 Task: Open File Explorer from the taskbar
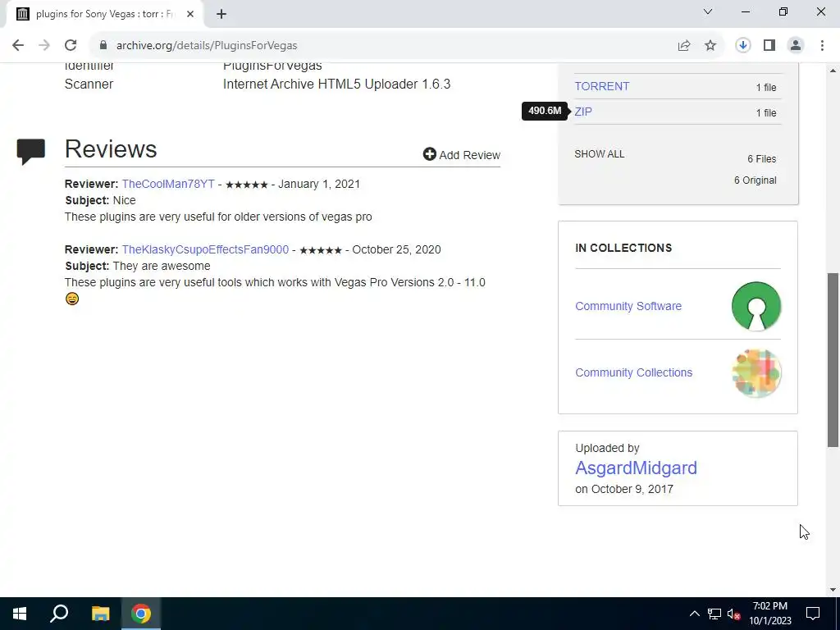100,614
